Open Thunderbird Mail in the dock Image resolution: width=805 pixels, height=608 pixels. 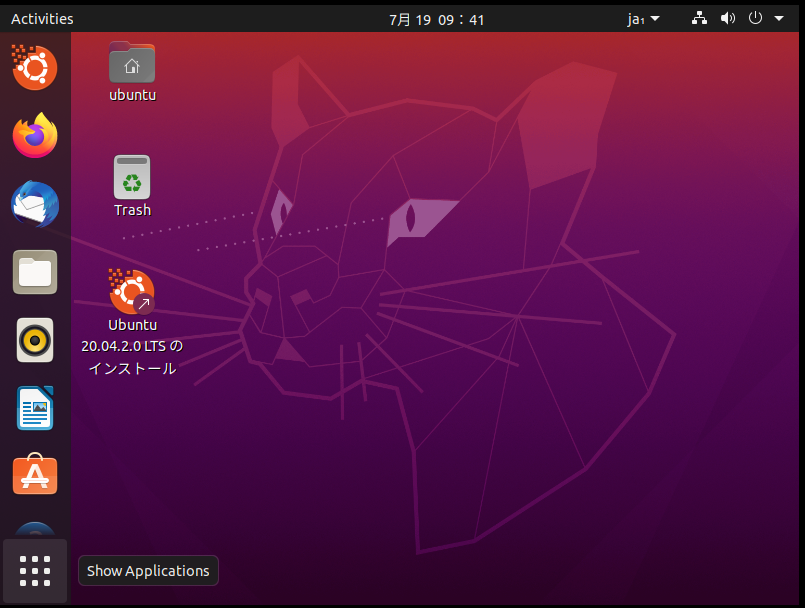click(35, 205)
